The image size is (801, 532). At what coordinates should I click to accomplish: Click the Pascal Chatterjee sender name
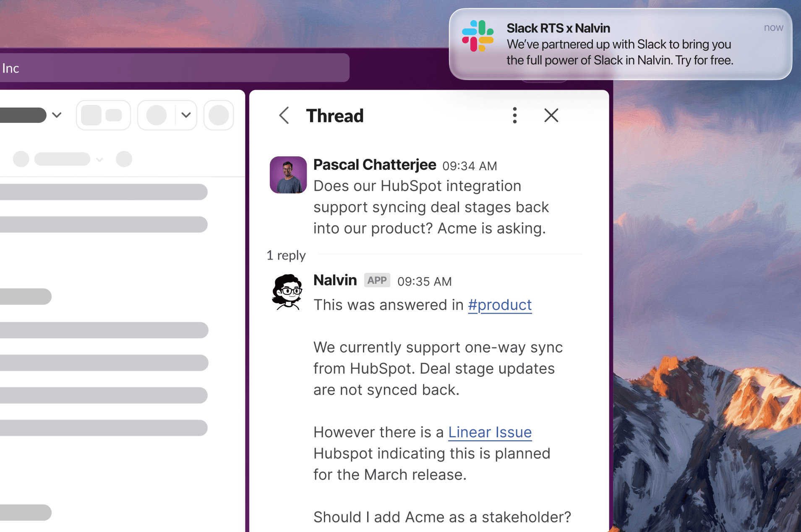tap(375, 165)
